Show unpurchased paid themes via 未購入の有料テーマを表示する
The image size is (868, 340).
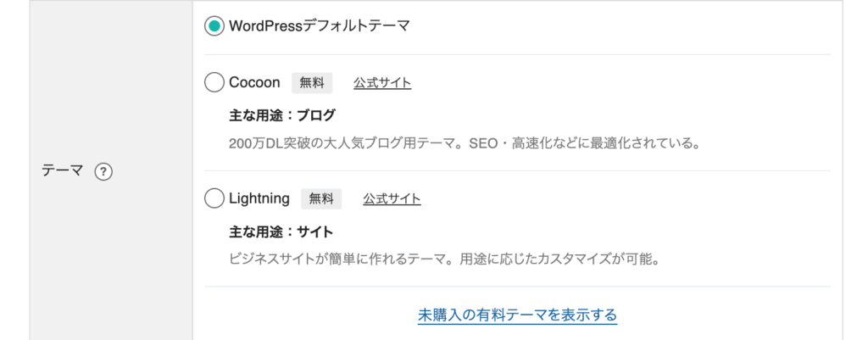tap(517, 315)
